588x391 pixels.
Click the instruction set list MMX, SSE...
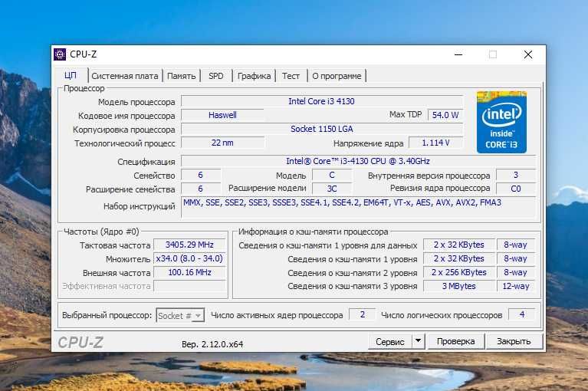coord(358,206)
